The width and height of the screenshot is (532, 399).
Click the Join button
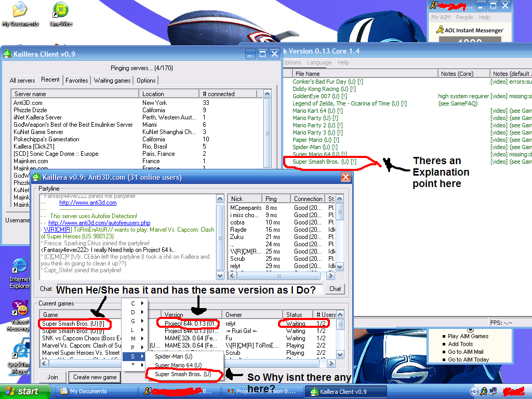(52, 377)
